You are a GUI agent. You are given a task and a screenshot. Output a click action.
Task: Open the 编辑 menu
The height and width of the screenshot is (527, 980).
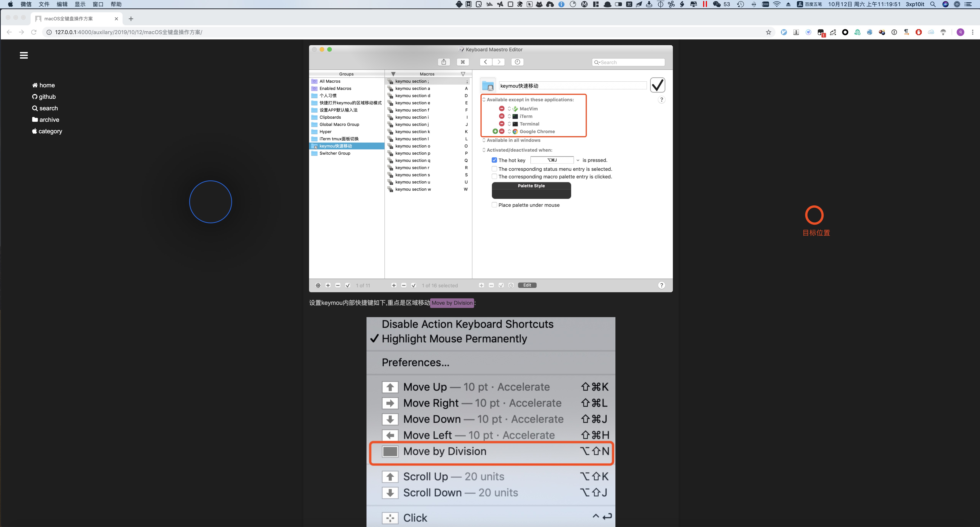[62, 4]
